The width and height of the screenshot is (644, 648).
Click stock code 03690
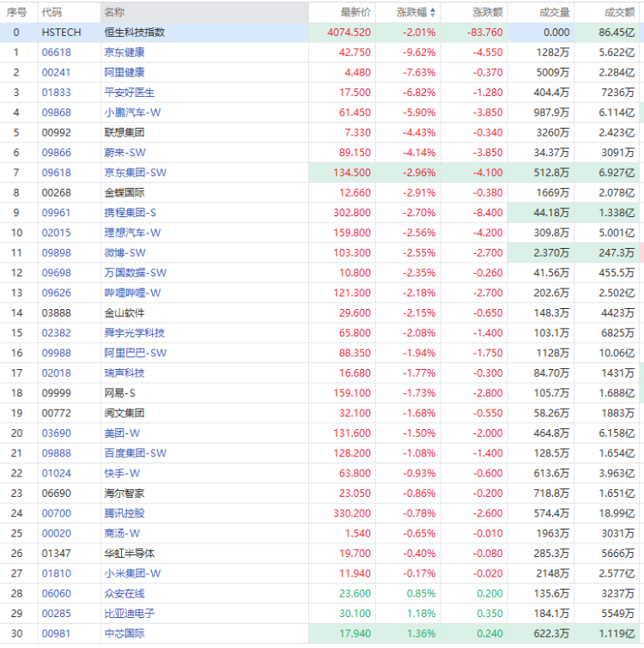(56, 433)
